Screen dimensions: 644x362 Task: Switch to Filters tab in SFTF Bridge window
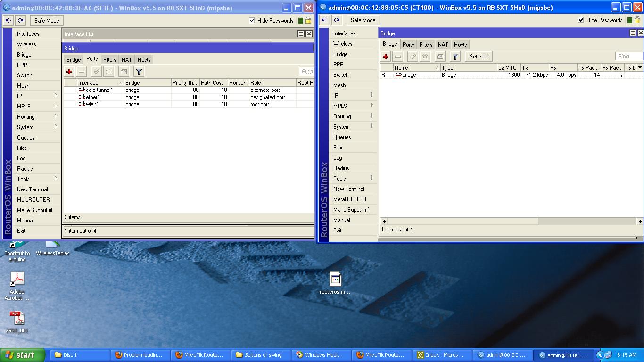(x=110, y=60)
